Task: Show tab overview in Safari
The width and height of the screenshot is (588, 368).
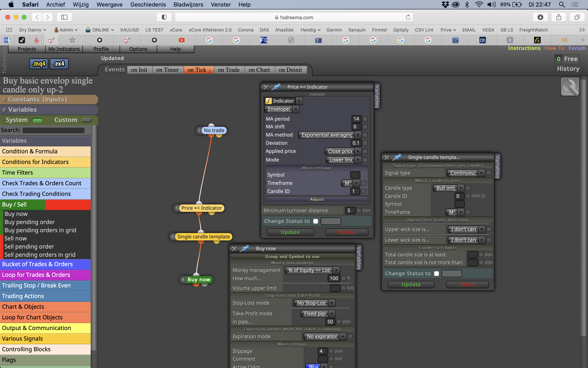Action: click(577, 17)
